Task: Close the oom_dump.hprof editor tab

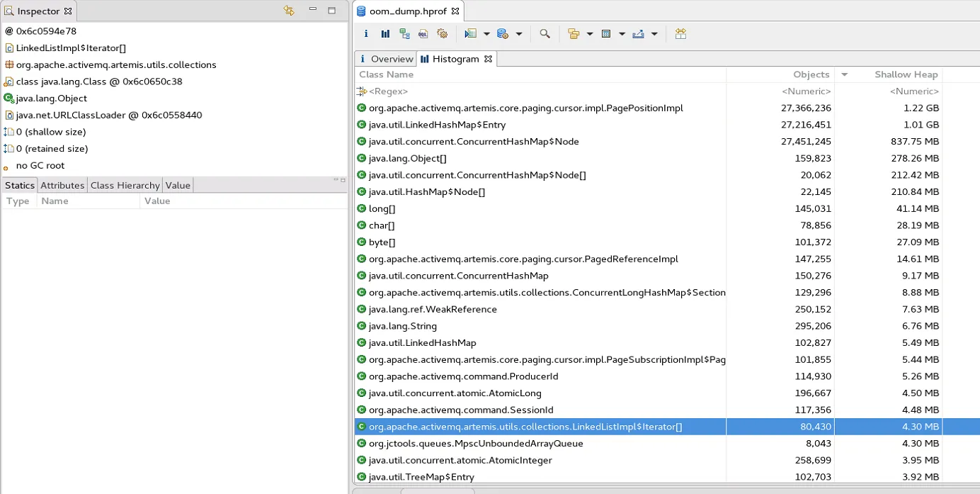Action: pyautogui.click(x=455, y=11)
